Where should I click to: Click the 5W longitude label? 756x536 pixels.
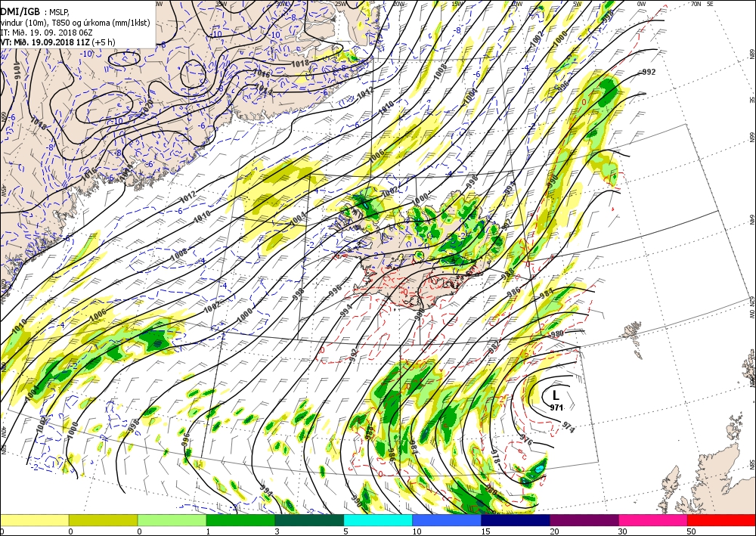(577, 3)
